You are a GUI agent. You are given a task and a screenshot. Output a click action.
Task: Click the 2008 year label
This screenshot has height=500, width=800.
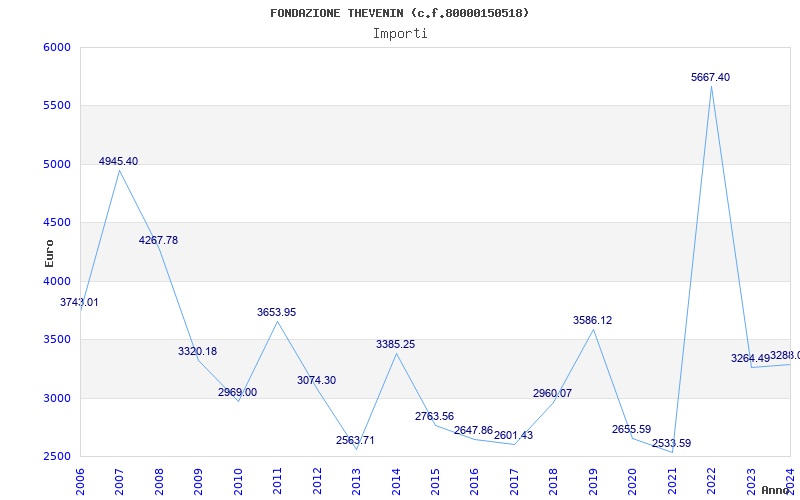tap(159, 481)
